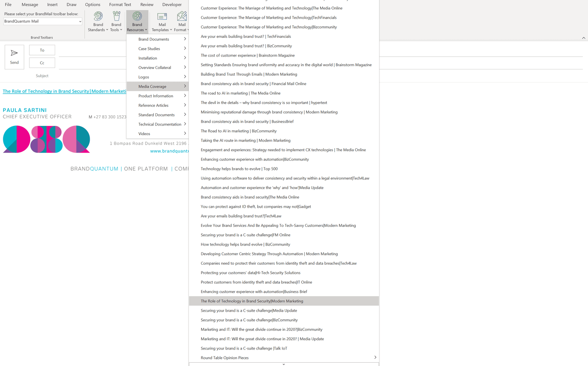Select 'Technology helps brands to evolve | Top 500'
This screenshot has width=588, height=366.
tap(239, 169)
